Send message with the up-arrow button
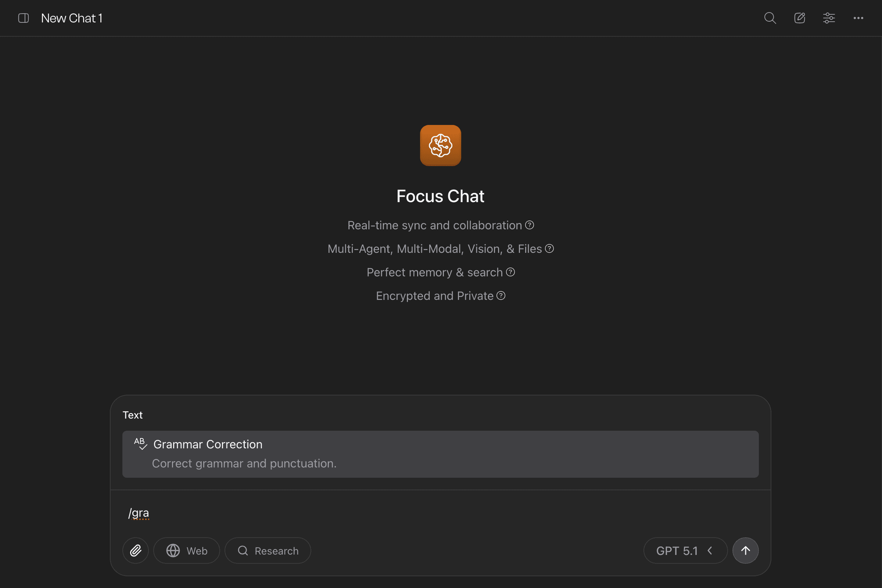 click(x=746, y=551)
